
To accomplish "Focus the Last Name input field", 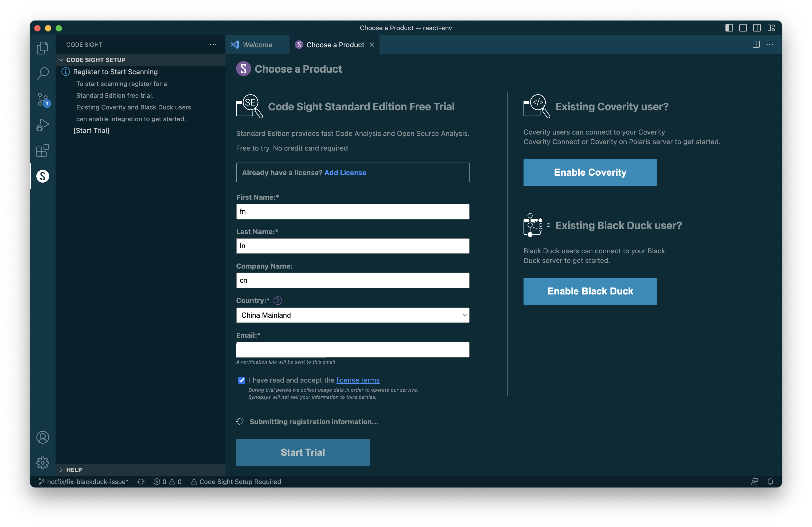I will click(352, 246).
